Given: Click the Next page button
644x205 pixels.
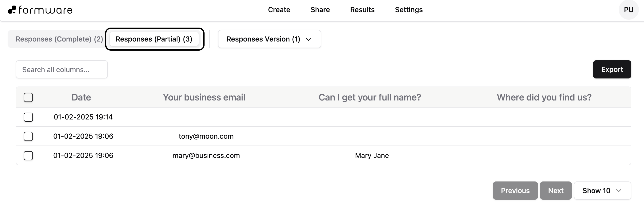Looking at the screenshot, I should [556, 191].
